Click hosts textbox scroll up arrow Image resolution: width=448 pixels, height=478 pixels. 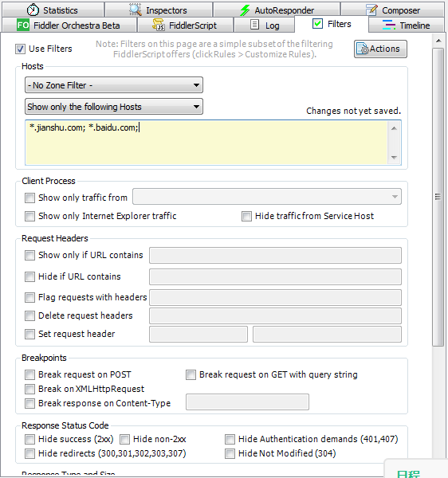(394, 128)
